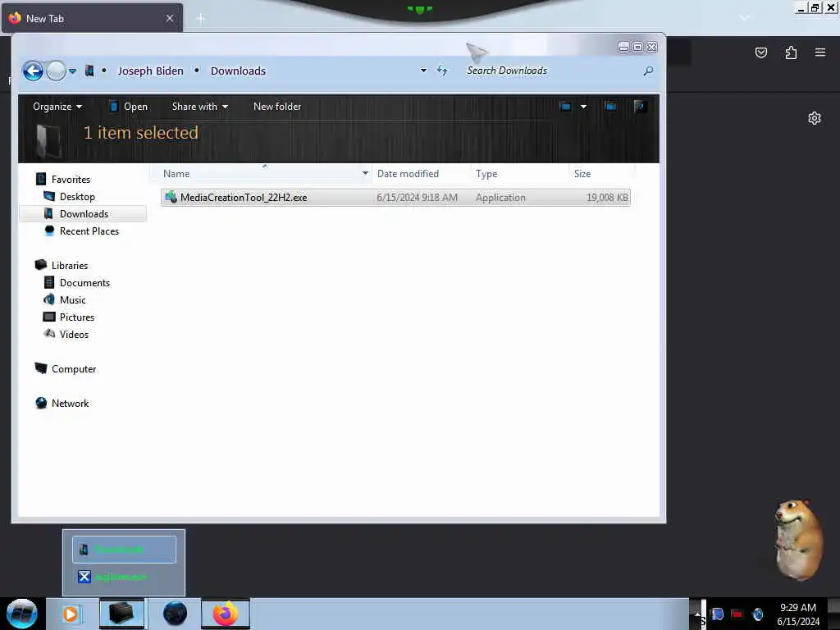Click the red system tray icon
The height and width of the screenshot is (630, 840).
click(737, 614)
